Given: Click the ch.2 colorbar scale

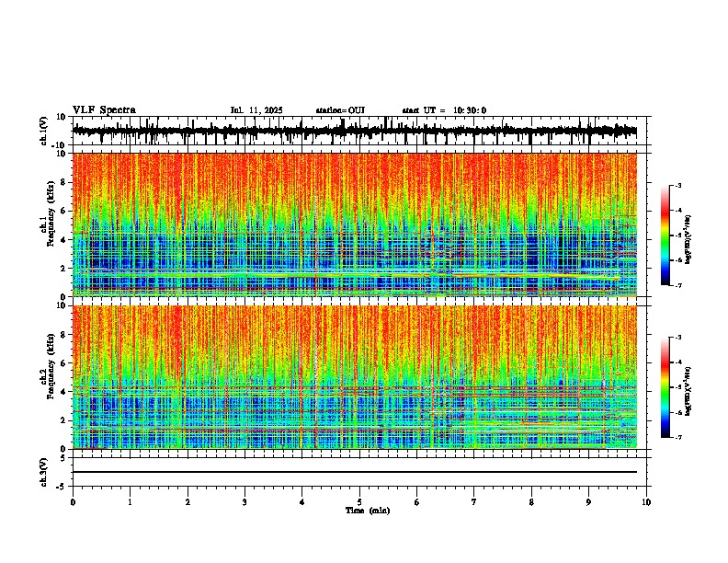Looking at the screenshot, I should (x=665, y=387).
